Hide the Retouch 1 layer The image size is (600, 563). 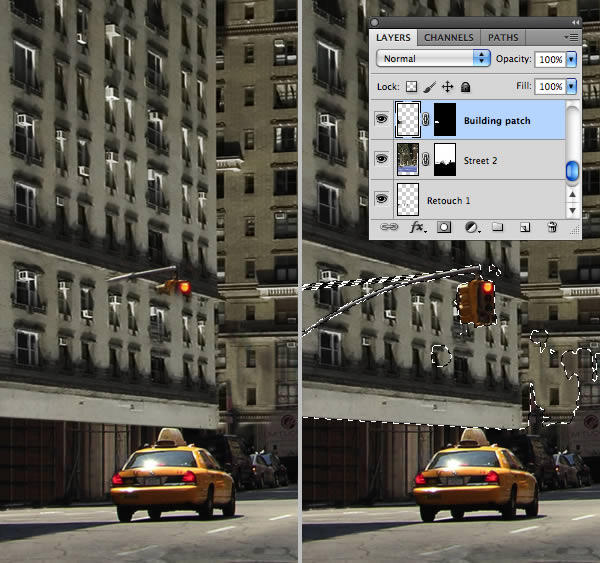tap(381, 199)
